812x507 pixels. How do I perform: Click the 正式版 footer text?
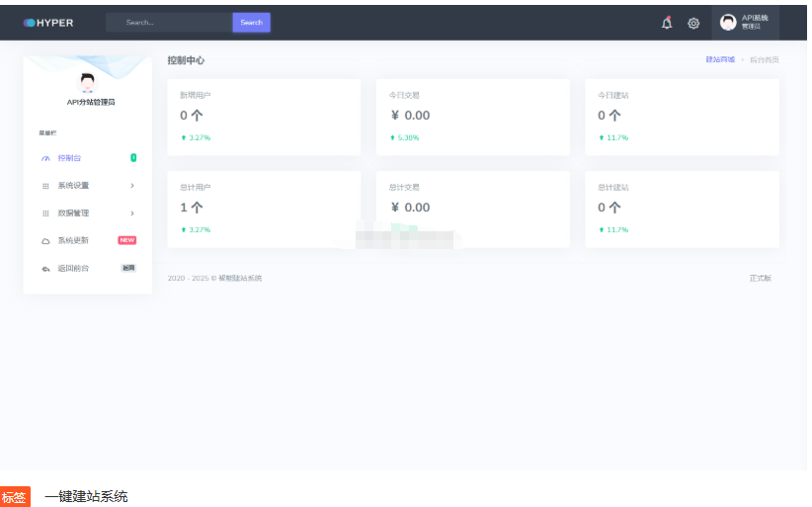761,278
